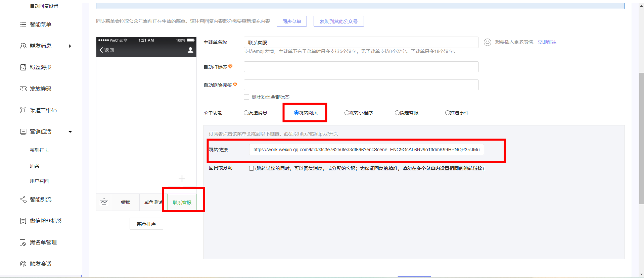Click scrollbar down arrow at bottom right
This screenshot has height=278, width=644.
coord(641,275)
